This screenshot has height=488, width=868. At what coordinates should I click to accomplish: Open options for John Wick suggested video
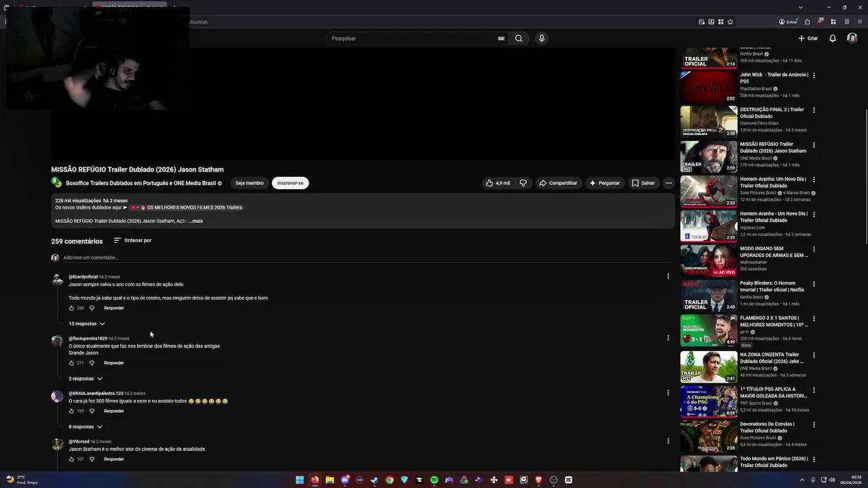point(814,75)
